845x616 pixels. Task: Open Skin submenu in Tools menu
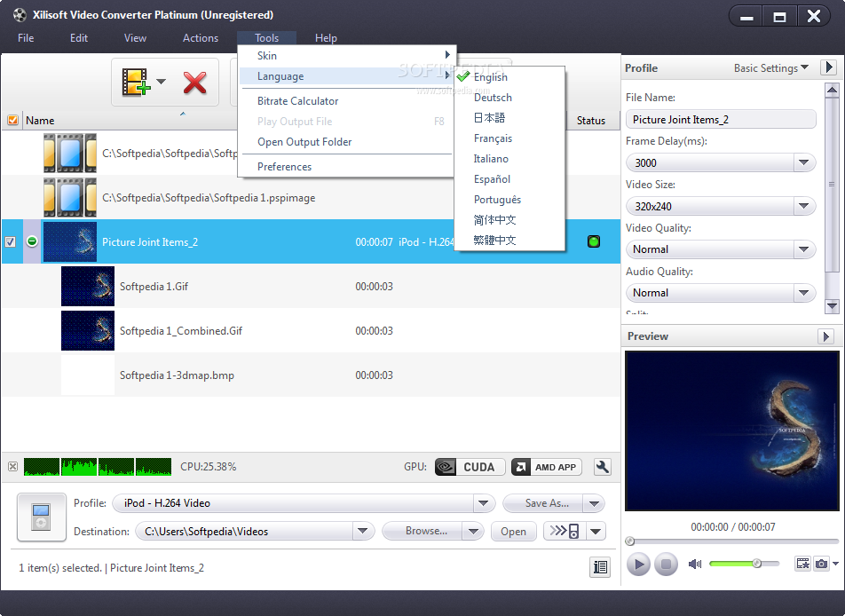[x=346, y=56]
